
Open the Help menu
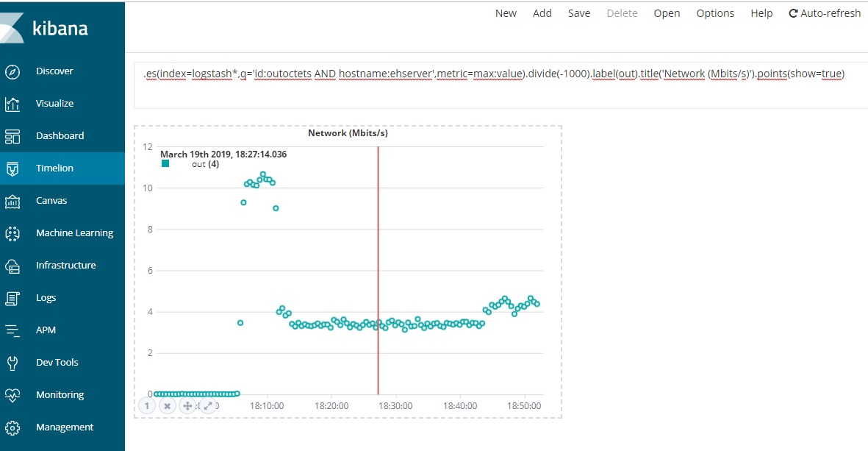[761, 13]
